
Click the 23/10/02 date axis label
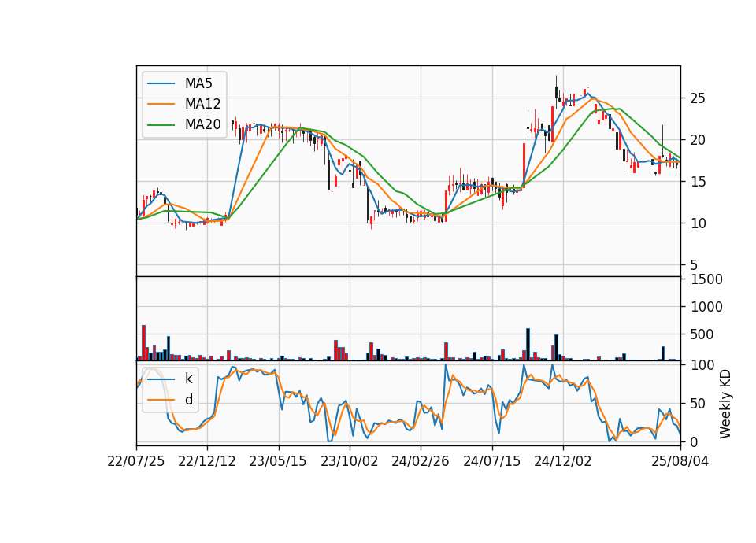[350, 461]
